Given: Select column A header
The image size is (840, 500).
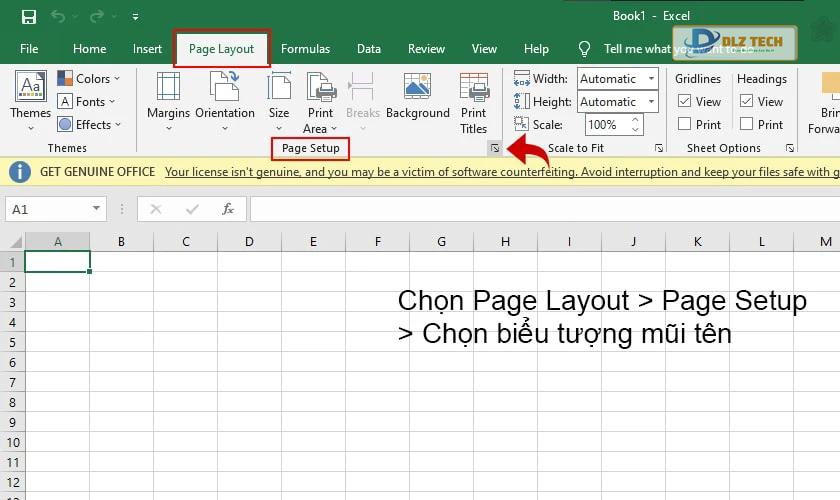Looking at the screenshot, I should (x=57, y=242).
